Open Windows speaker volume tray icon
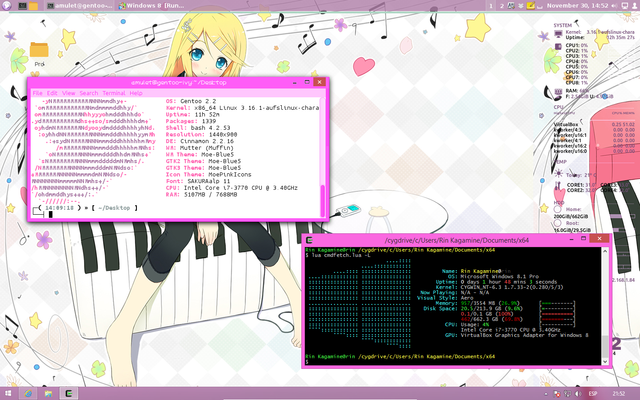640x400 pixels. pos(578,394)
